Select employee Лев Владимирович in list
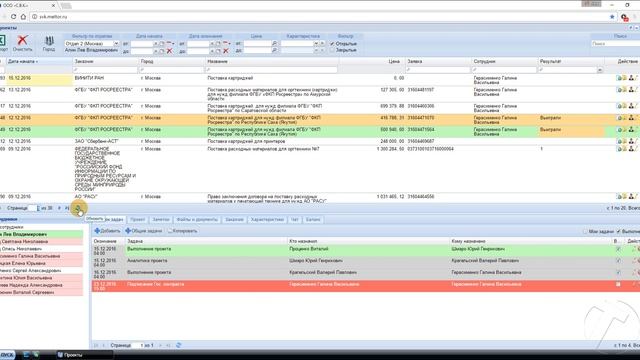Image resolution: width=640 pixels, height=360 pixels. point(41,234)
